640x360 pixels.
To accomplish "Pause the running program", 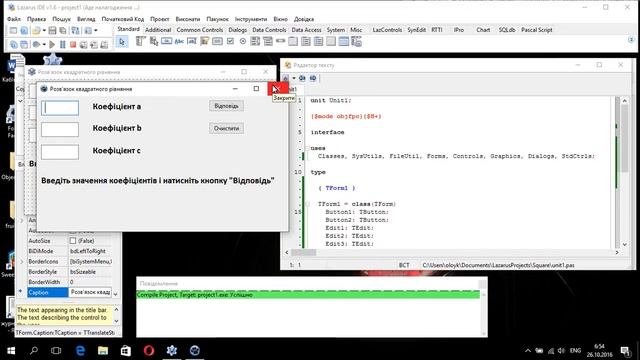I will pyautogui.click(x=62, y=44).
